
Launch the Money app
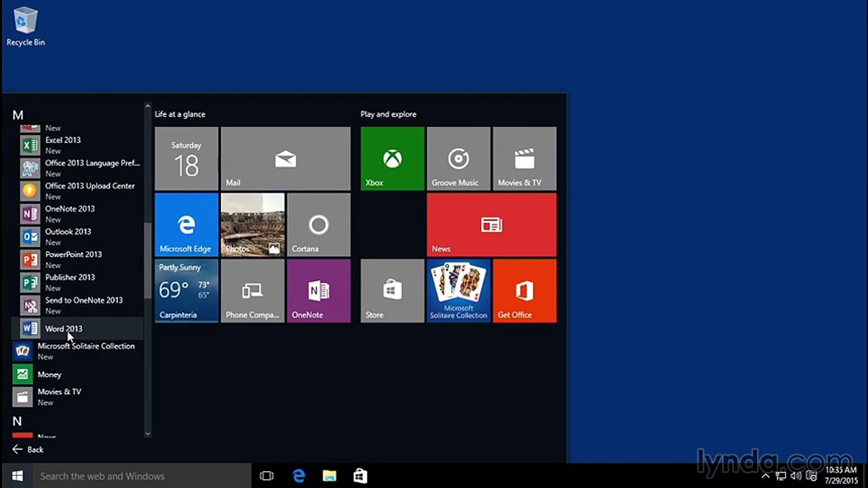point(77,374)
